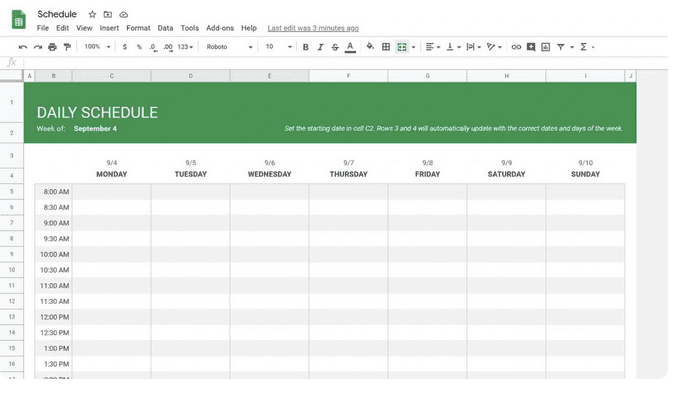Select the 12:00 PM time cell
674x393 pixels.
coord(54,317)
